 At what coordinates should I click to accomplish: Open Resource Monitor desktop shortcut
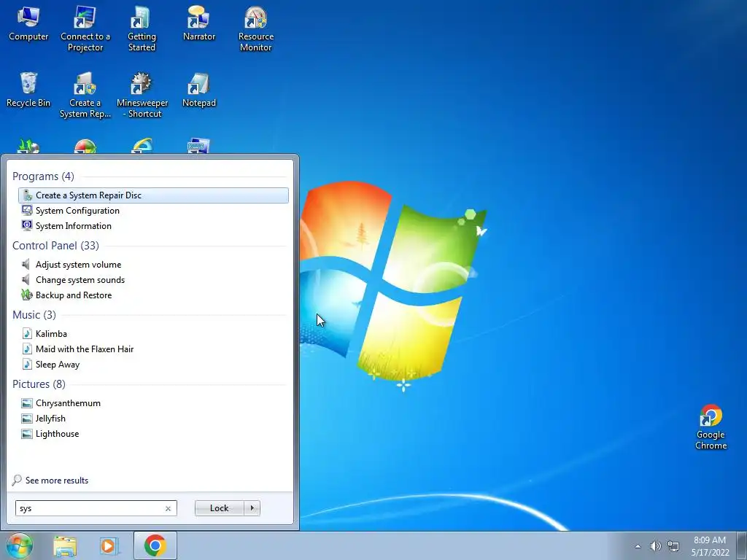click(x=256, y=28)
